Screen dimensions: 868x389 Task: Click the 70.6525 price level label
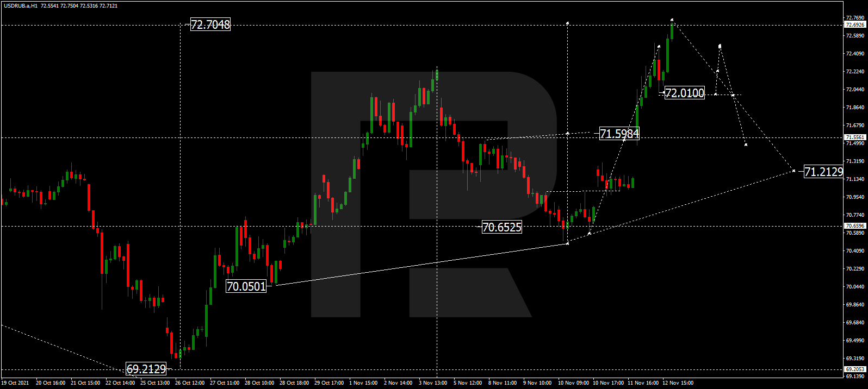(501, 227)
